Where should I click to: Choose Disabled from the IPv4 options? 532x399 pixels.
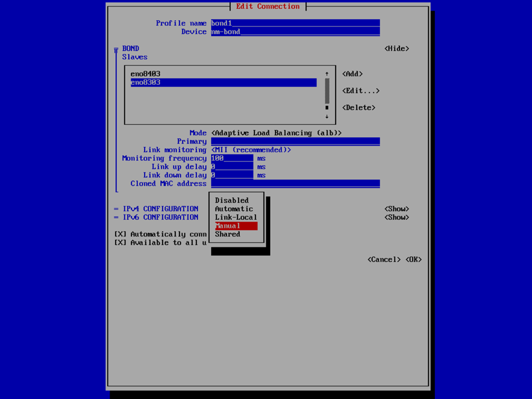pyautogui.click(x=231, y=201)
